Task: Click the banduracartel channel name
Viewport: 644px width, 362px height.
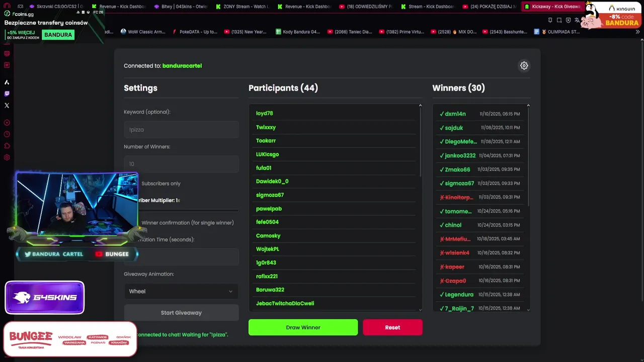Action: tap(182, 66)
